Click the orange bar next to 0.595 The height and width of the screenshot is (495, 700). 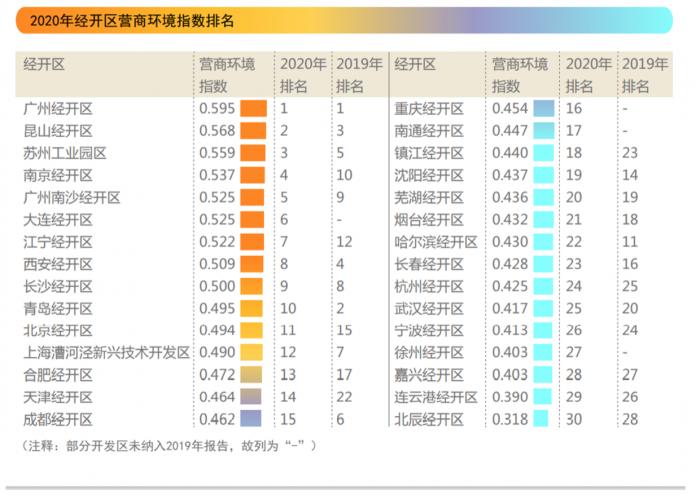[x=252, y=109]
